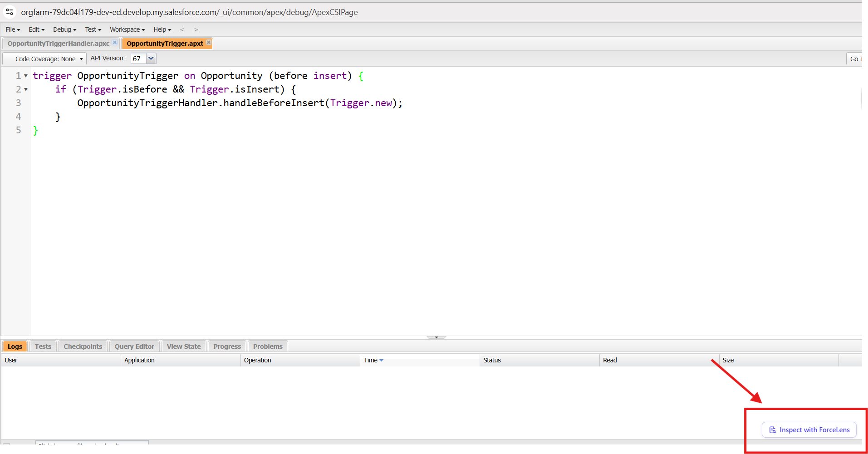Collapse the bottom panel with the splitter arrow
The image size is (868, 454).
436,337
